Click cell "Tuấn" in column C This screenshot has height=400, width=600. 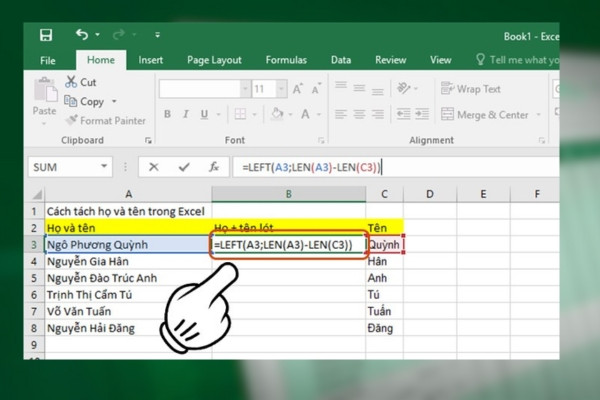pyautogui.click(x=384, y=311)
